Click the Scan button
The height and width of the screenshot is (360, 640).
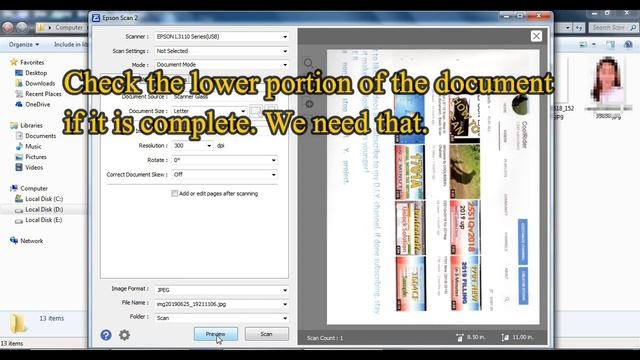tap(267, 334)
